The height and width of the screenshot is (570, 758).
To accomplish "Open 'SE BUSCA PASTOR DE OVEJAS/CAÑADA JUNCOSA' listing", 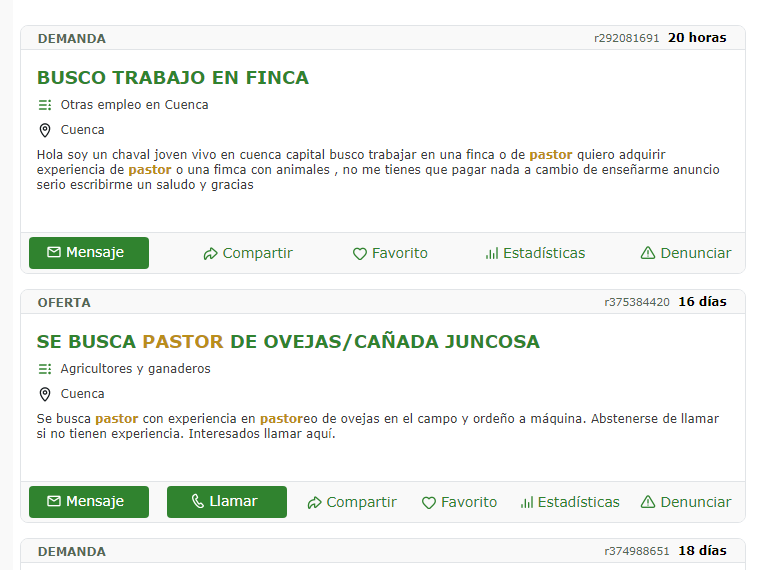I will click(x=288, y=342).
